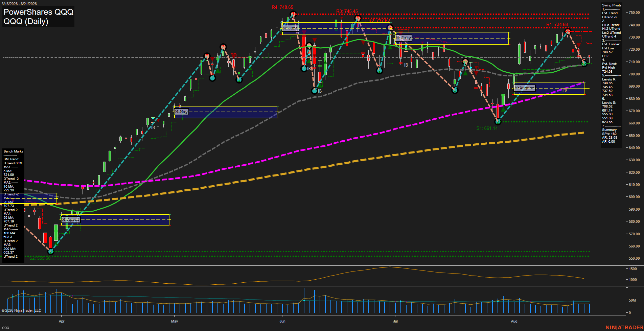The image size is (644, 331).
Task: Click the 650.00 price axis label
Action: (634, 136)
